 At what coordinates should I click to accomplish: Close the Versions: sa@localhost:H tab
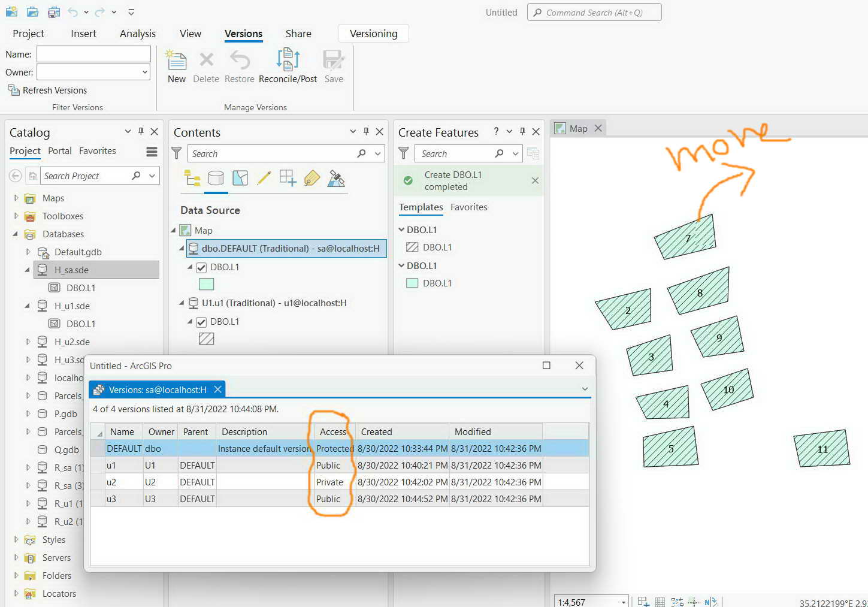(218, 389)
